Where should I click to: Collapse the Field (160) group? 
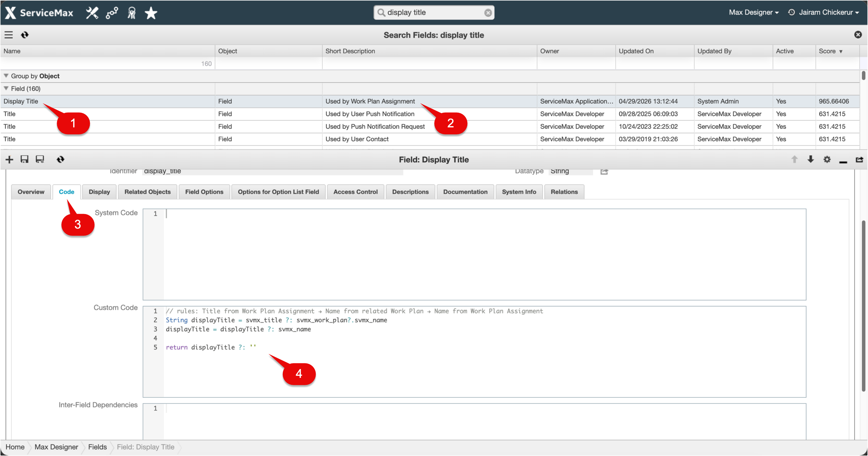(6, 88)
